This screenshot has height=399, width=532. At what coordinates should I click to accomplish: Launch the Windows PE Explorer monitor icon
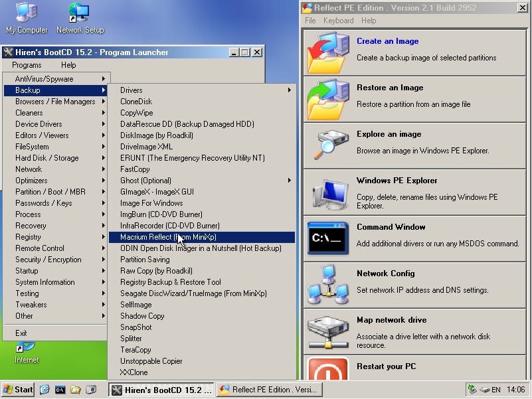click(331, 194)
